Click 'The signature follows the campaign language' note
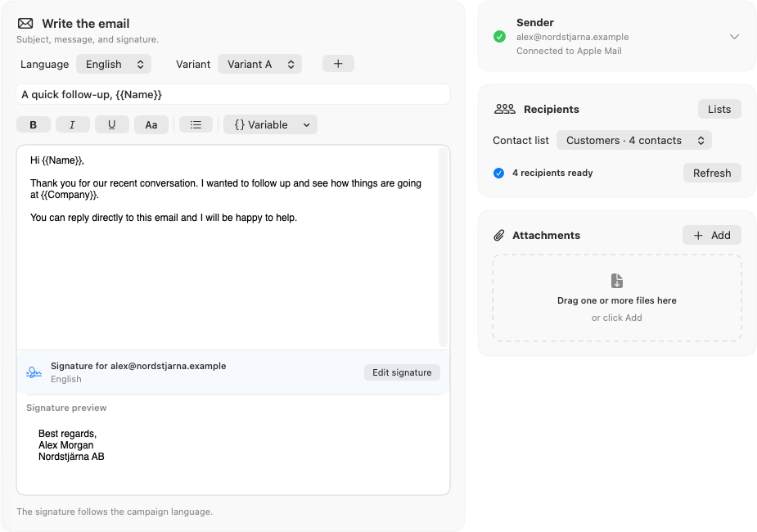The width and height of the screenshot is (757, 532). click(115, 512)
